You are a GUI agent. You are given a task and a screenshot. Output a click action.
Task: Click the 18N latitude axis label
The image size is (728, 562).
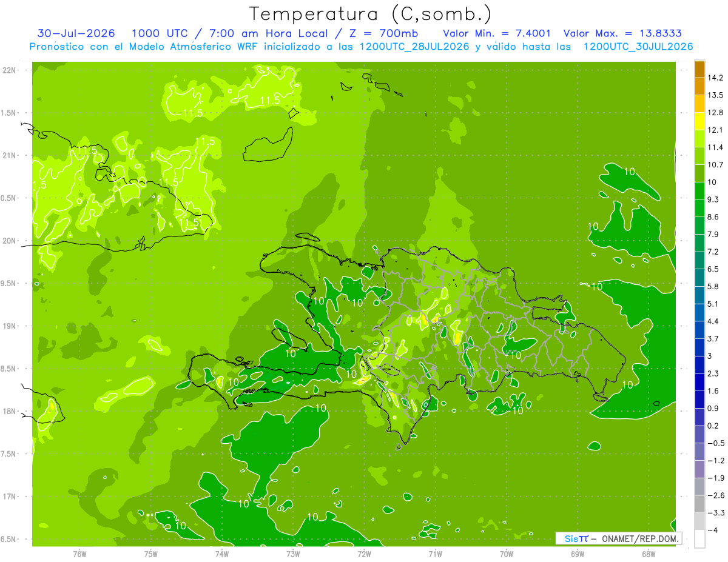point(10,412)
